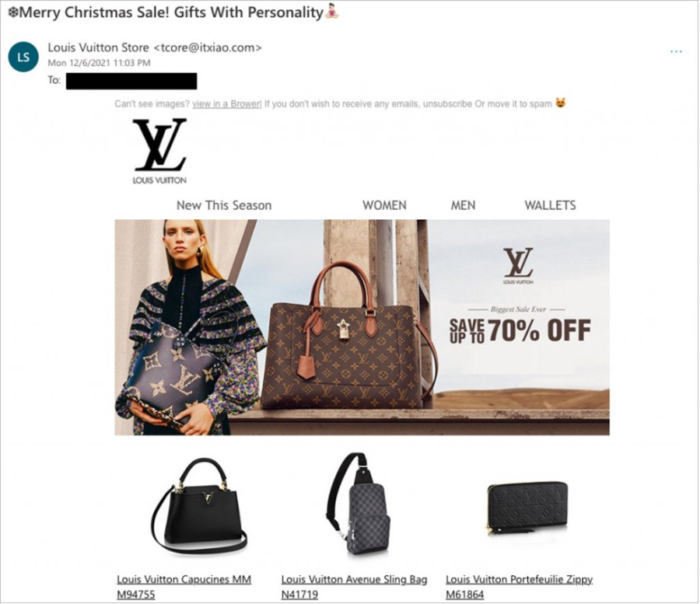The height and width of the screenshot is (604, 700).
Task: Click the black zippy wallet image
Action: pos(527,508)
